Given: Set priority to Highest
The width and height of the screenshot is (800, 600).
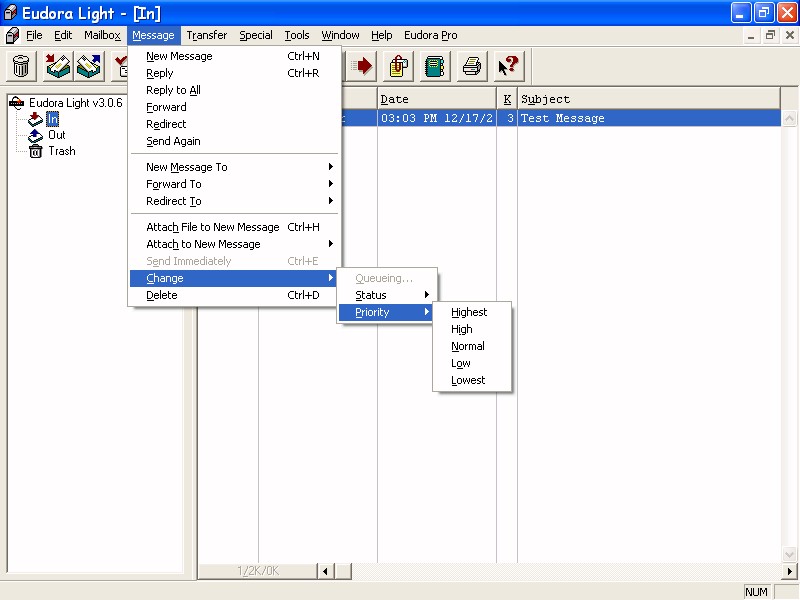Looking at the screenshot, I should coord(472,312).
